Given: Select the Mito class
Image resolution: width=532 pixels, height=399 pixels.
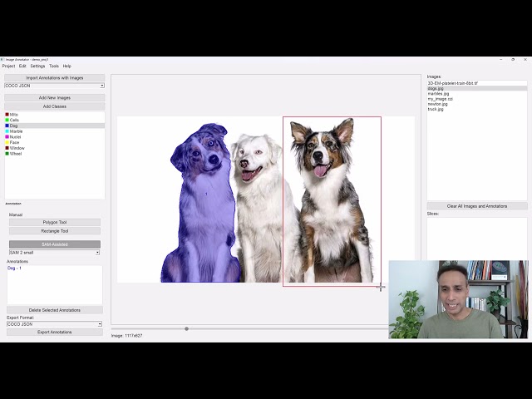Looking at the screenshot, I should point(55,115).
